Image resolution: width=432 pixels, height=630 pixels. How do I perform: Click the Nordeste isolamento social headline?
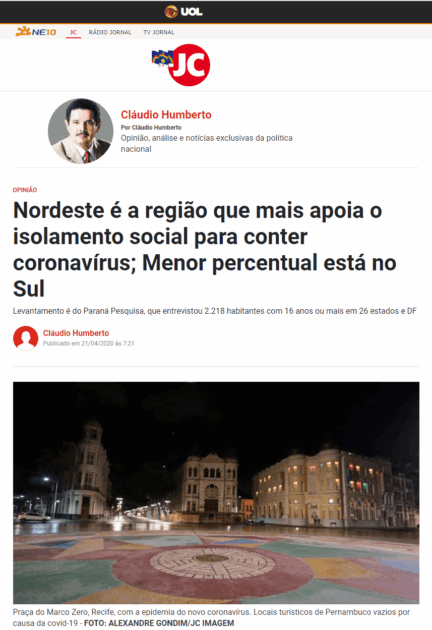pyautogui.click(x=205, y=249)
